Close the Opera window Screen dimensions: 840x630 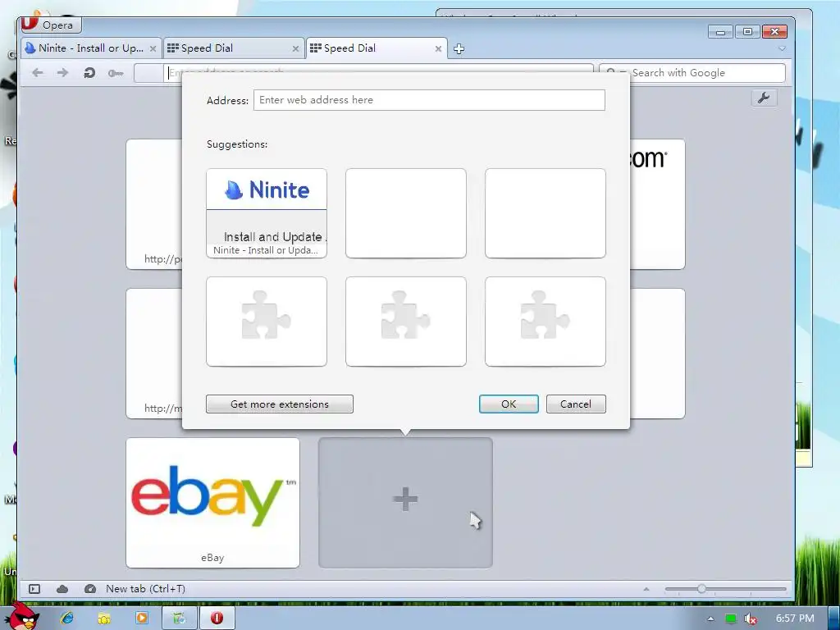click(x=774, y=32)
